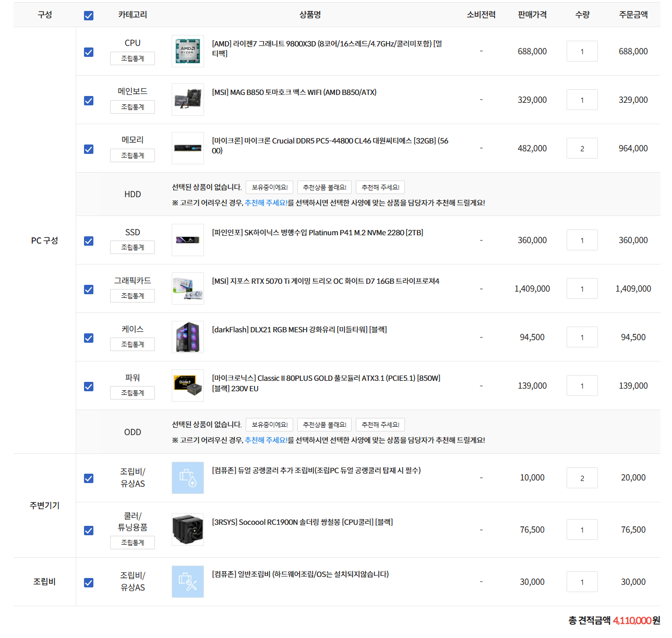Screen dimensions: 672x638
Task: Open 조립통계 for the 메모리 category
Action: (133, 155)
